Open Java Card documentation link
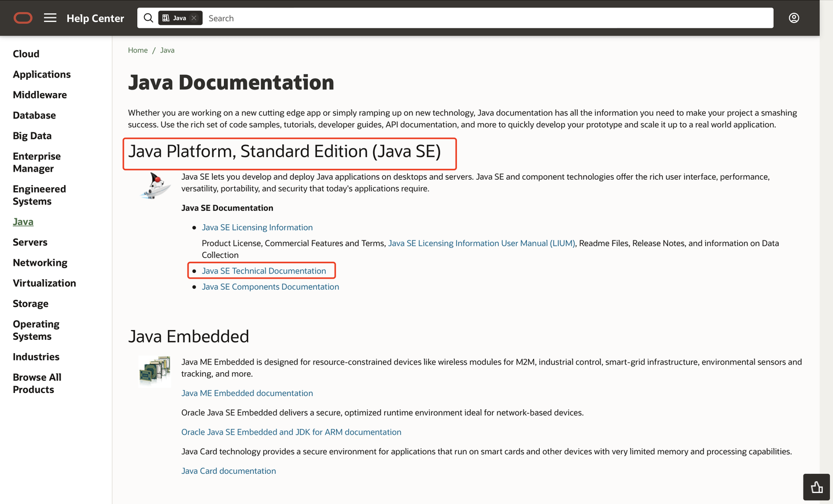833x504 pixels. pos(228,471)
